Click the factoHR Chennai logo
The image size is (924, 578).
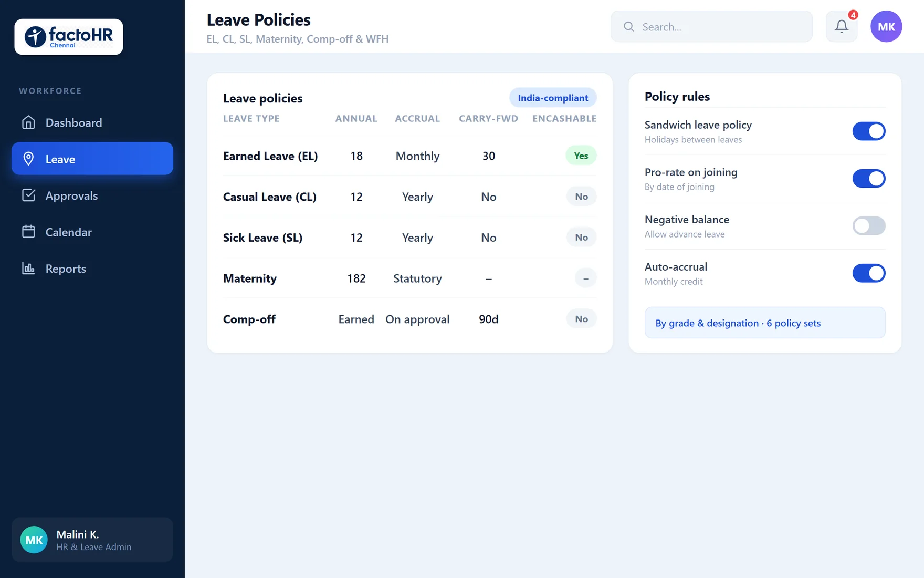pos(69,37)
